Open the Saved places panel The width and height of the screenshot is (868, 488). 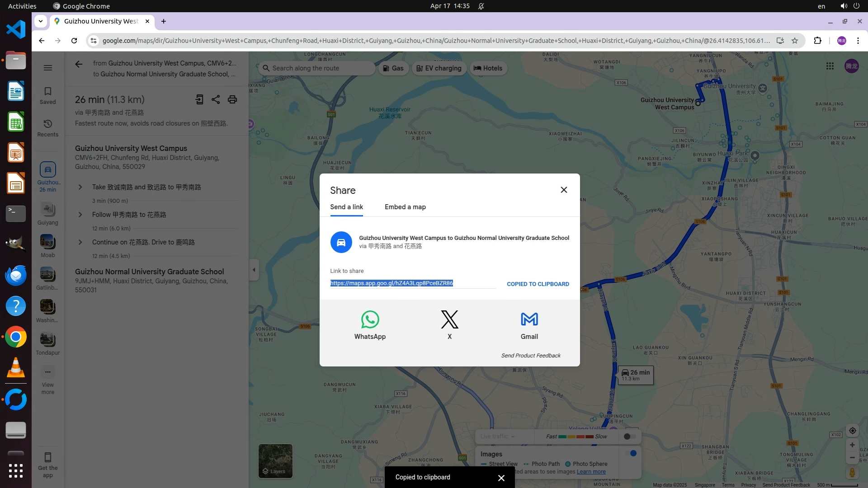coord(47,95)
